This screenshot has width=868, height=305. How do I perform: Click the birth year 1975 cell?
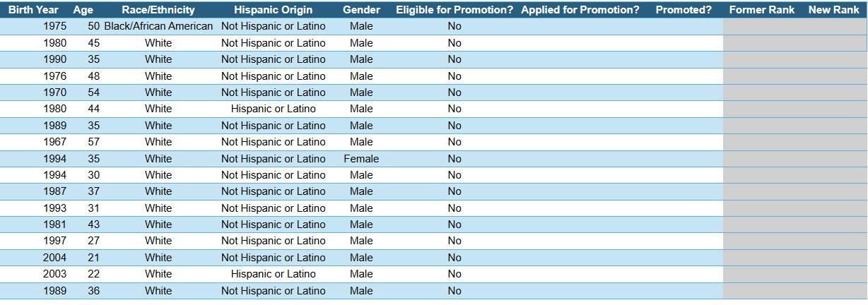click(x=54, y=26)
